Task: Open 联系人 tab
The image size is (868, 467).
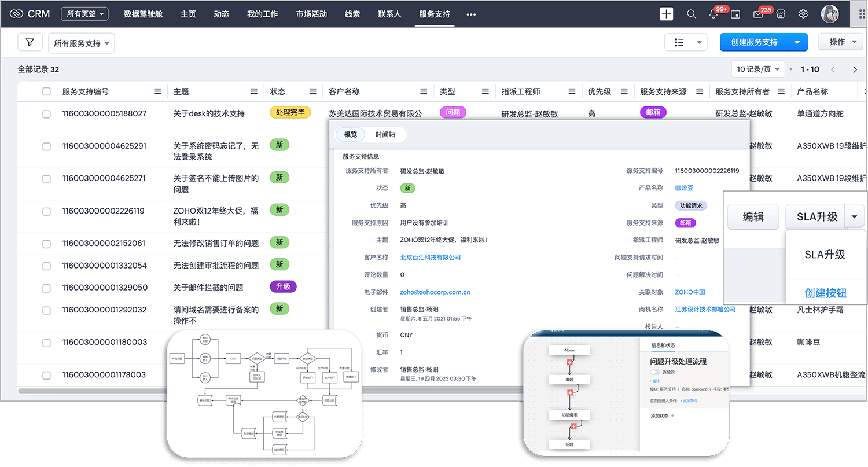Action: [389, 14]
